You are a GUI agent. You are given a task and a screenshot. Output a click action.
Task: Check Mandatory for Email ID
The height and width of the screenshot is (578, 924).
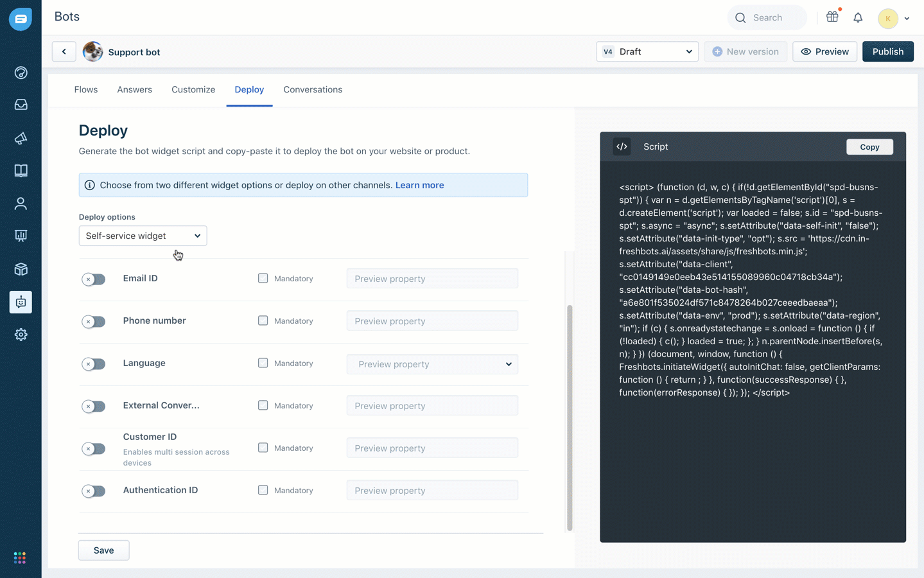click(263, 278)
